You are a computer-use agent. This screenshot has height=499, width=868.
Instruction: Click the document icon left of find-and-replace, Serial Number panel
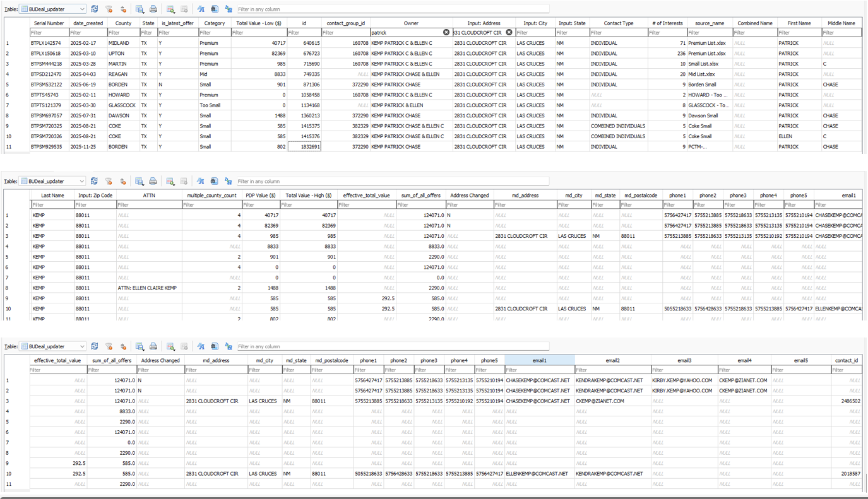pyautogui.click(x=215, y=9)
